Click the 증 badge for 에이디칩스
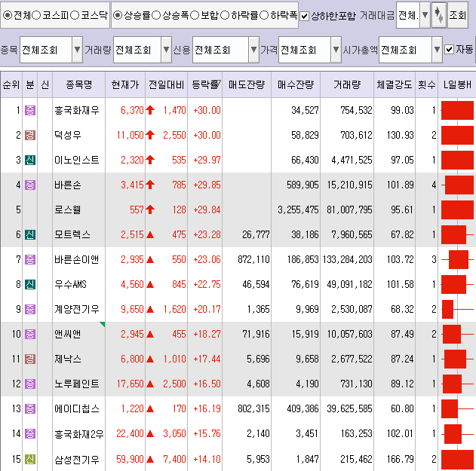476x471 pixels. click(x=29, y=408)
